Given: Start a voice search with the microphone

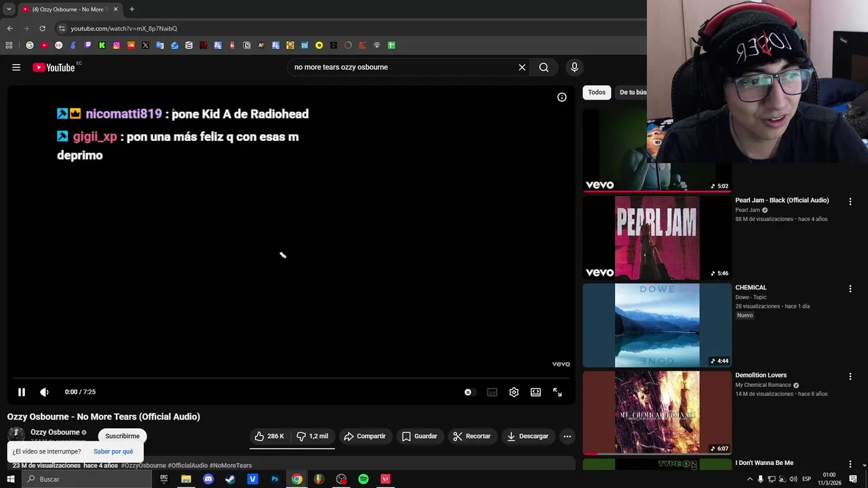Looking at the screenshot, I should [574, 67].
